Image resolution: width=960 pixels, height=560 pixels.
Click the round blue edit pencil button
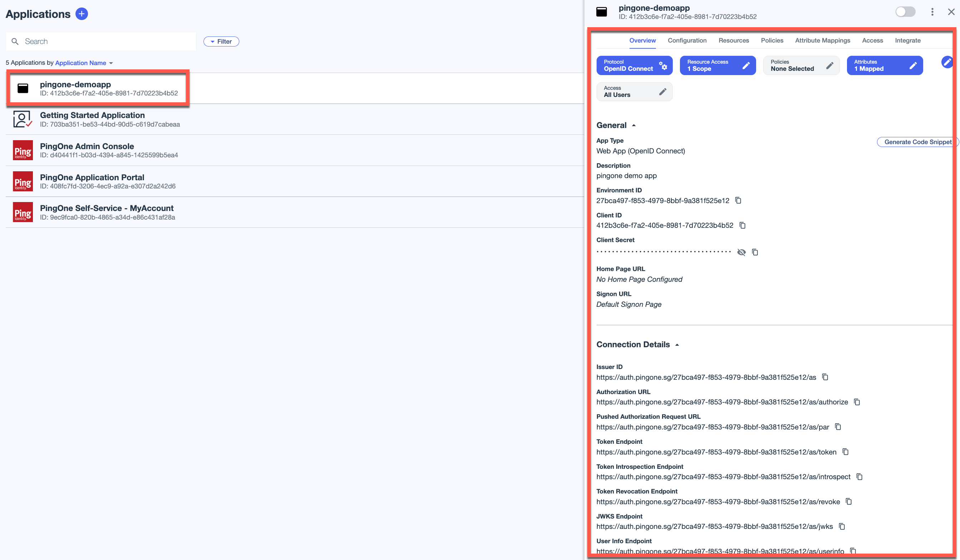click(947, 62)
